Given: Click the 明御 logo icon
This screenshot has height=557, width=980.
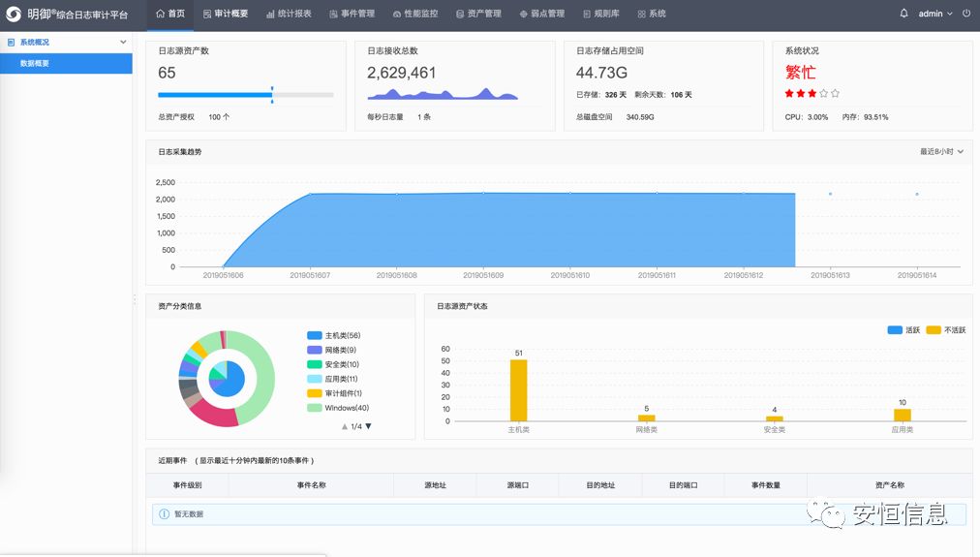Looking at the screenshot, I should click(x=15, y=15).
